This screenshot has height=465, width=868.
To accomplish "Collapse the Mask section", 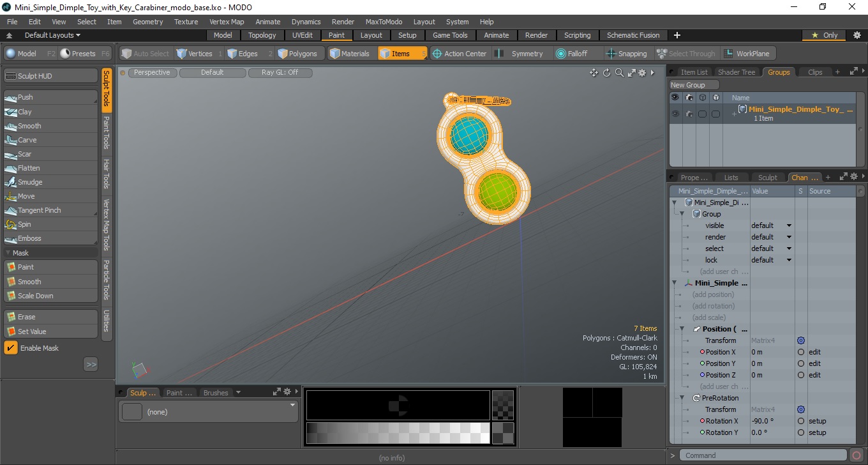I will [x=8, y=253].
